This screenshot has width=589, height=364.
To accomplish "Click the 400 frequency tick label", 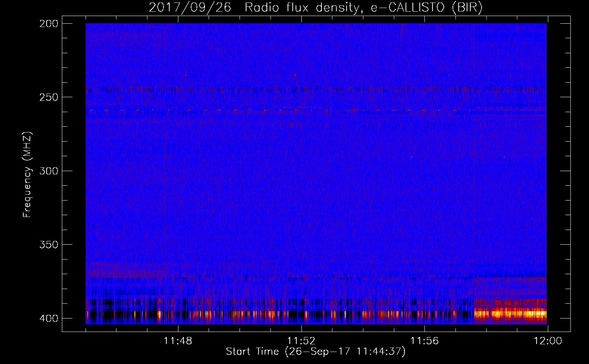I will click(48, 318).
